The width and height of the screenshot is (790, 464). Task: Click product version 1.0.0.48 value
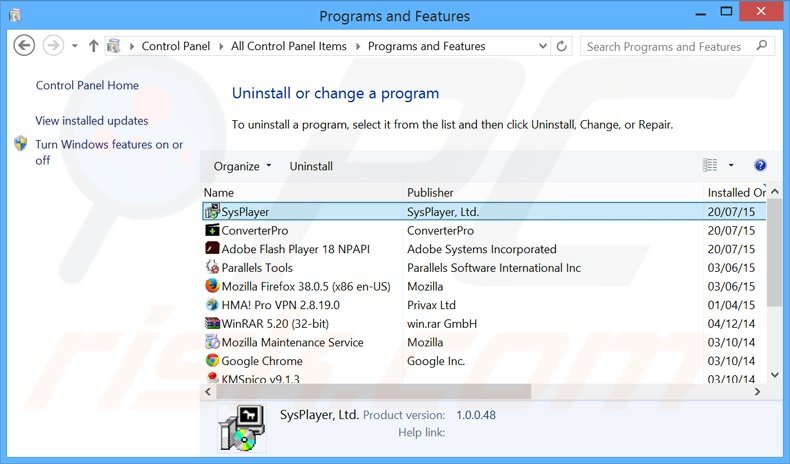tap(476, 415)
